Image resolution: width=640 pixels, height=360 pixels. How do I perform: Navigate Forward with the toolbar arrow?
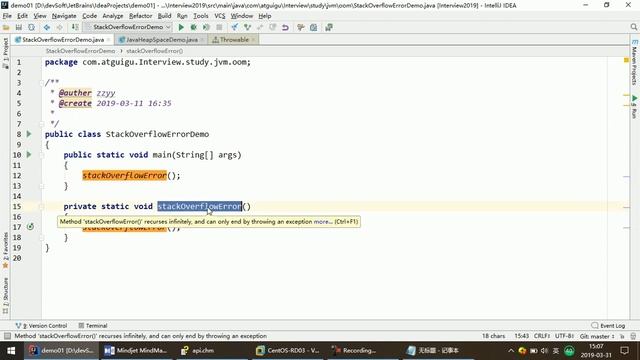coord(60,27)
